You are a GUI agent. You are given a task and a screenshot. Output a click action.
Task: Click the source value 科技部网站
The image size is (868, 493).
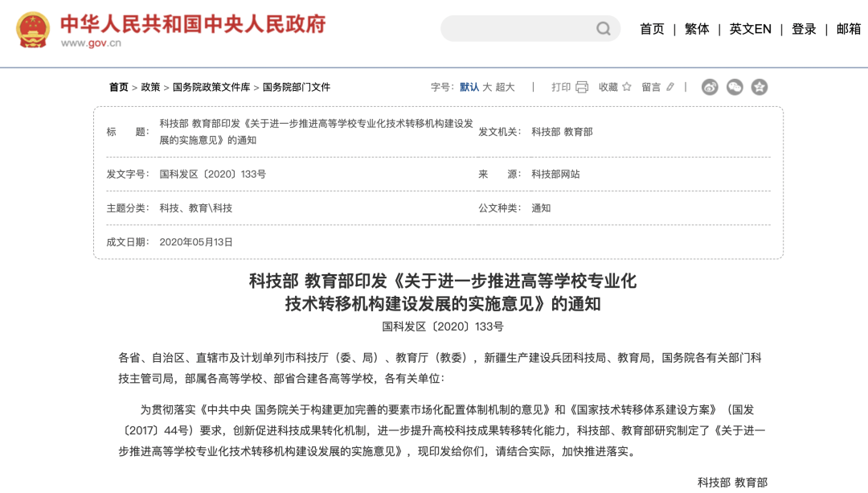point(556,174)
